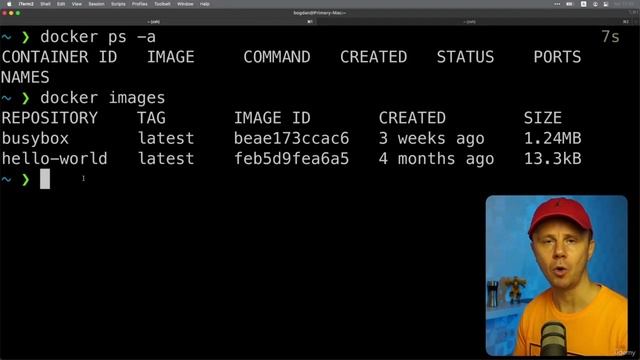
Task: Click image ID 'beae173ccac6'
Action: point(291,139)
